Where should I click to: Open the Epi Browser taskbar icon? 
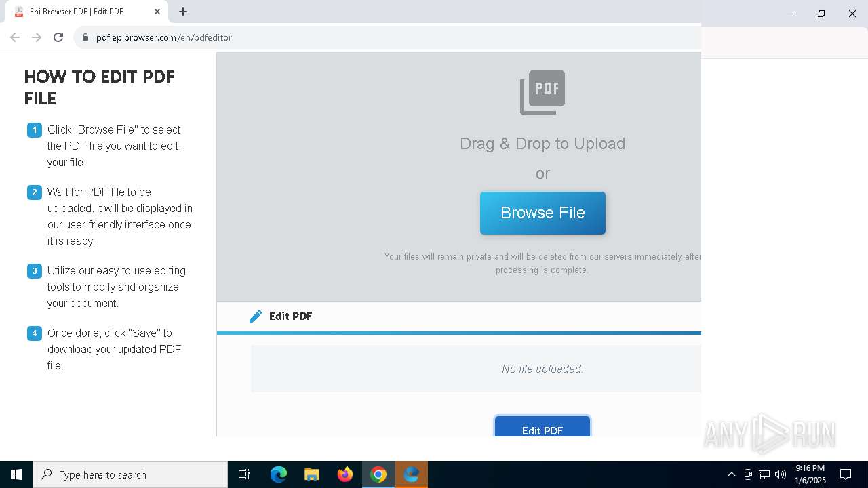(412, 474)
